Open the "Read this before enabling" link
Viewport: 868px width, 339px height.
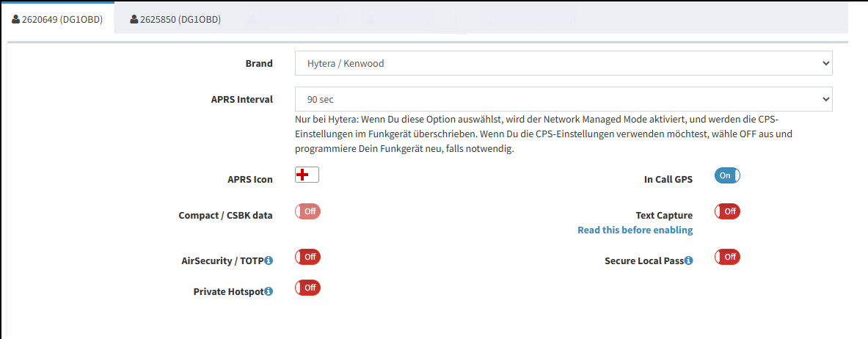pos(635,230)
